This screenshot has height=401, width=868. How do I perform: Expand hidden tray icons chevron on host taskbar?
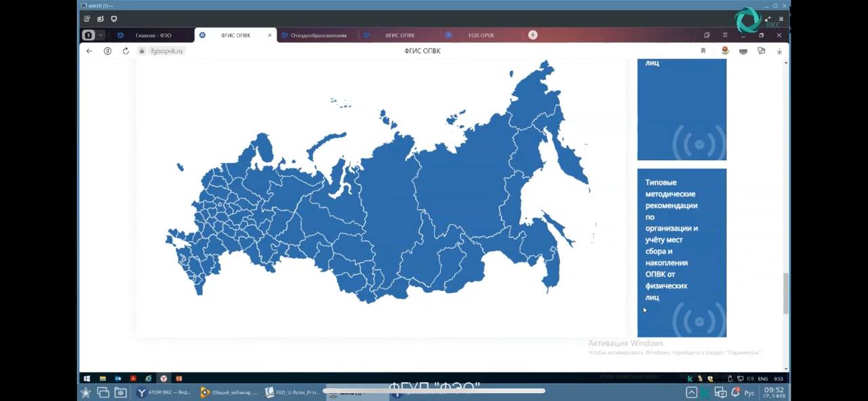(691, 392)
